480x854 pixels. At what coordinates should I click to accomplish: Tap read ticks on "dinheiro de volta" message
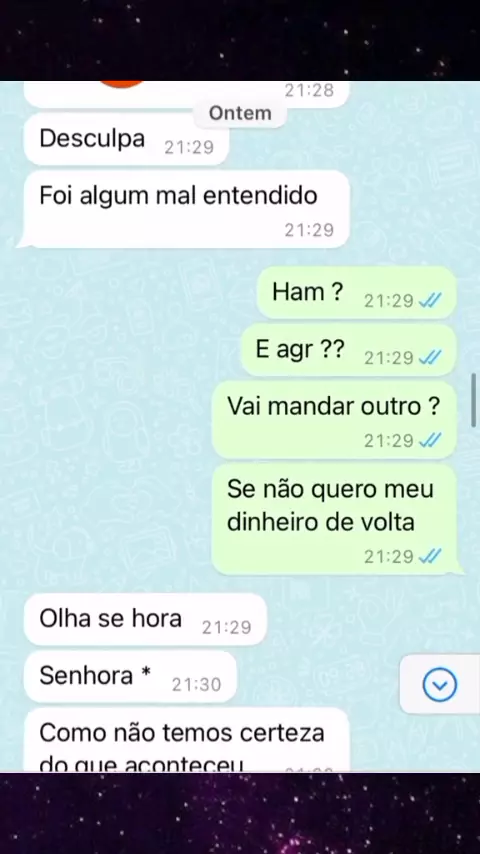(x=430, y=556)
